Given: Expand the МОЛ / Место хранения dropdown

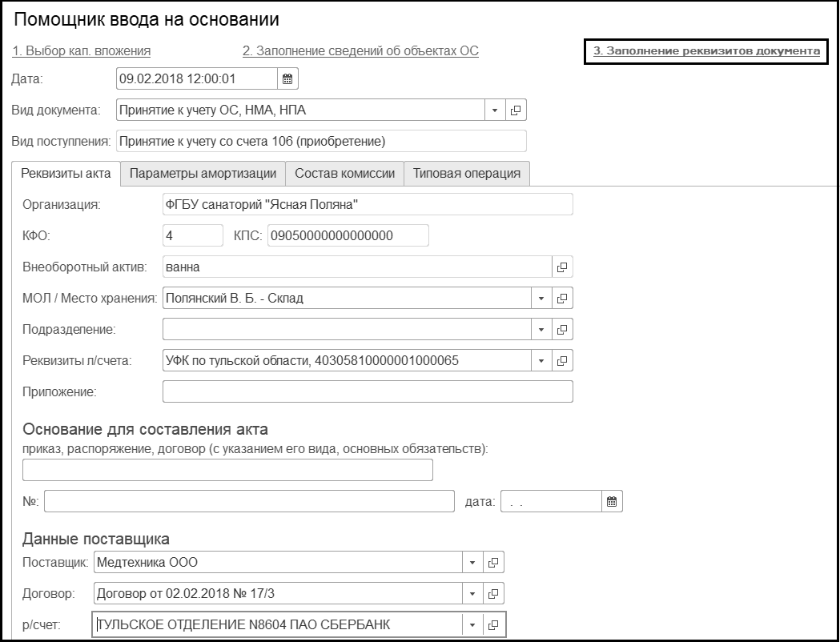Looking at the screenshot, I should 541,299.
